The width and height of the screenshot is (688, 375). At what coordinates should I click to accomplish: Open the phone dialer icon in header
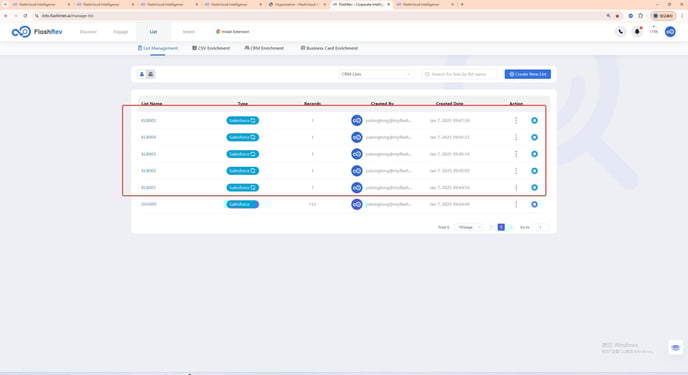pos(620,32)
